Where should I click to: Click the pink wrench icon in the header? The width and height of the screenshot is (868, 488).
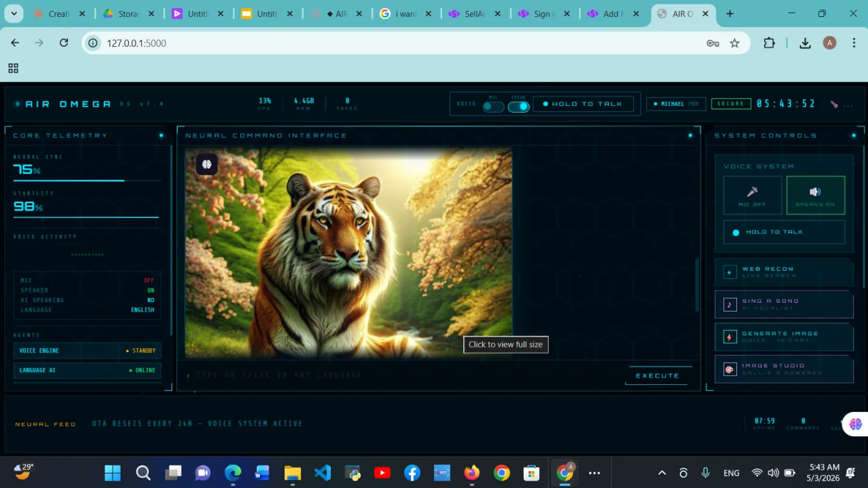pyautogui.click(x=834, y=105)
